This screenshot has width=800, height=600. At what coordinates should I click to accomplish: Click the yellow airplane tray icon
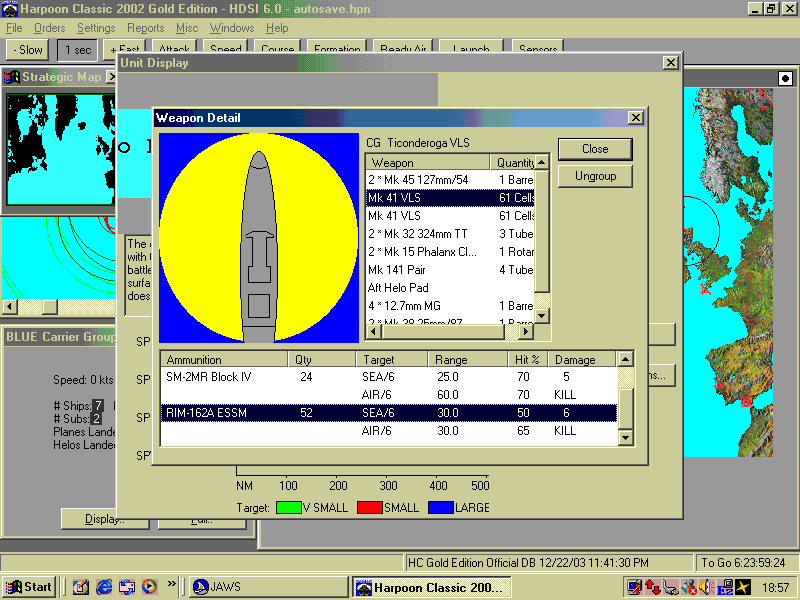(743, 587)
